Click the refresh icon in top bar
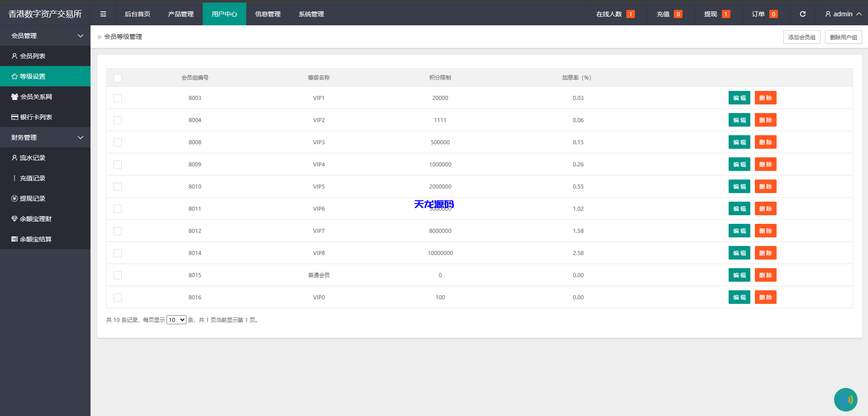Viewport: 868px width, 416px height. pos(802,14)
